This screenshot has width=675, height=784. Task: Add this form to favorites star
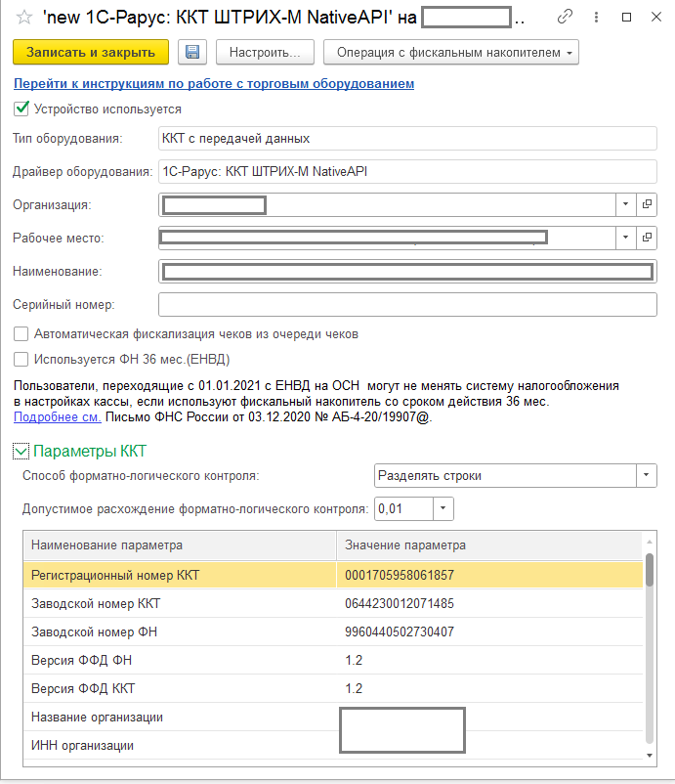click(24, 18)
